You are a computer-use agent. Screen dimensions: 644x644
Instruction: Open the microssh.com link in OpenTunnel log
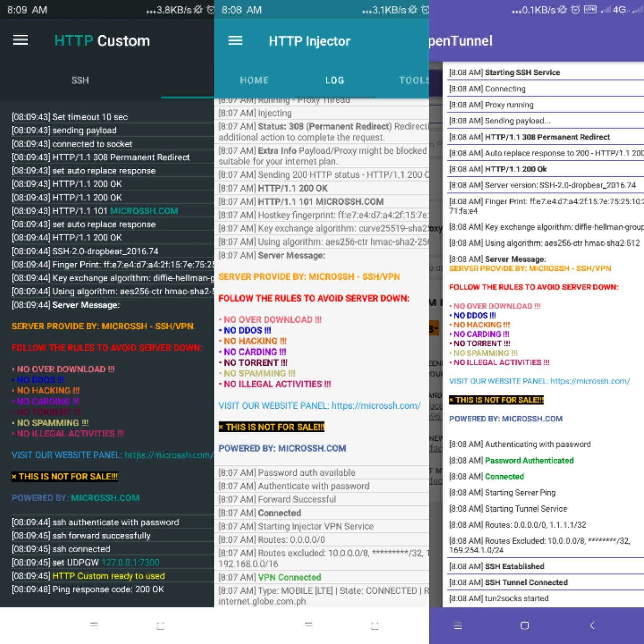point(590,381)
